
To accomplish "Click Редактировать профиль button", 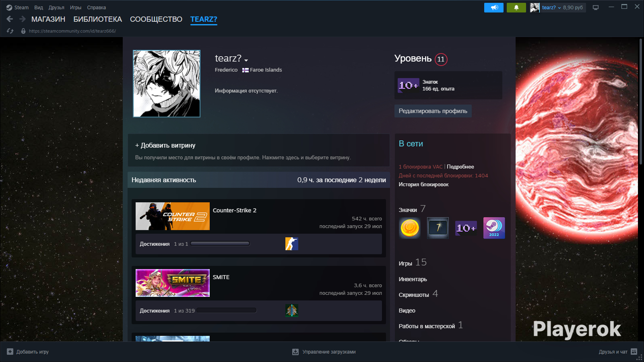I will 433,111.
